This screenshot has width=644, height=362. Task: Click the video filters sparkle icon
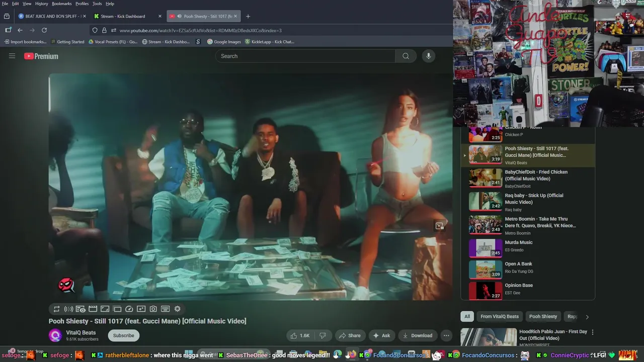[x=141, y=309]
